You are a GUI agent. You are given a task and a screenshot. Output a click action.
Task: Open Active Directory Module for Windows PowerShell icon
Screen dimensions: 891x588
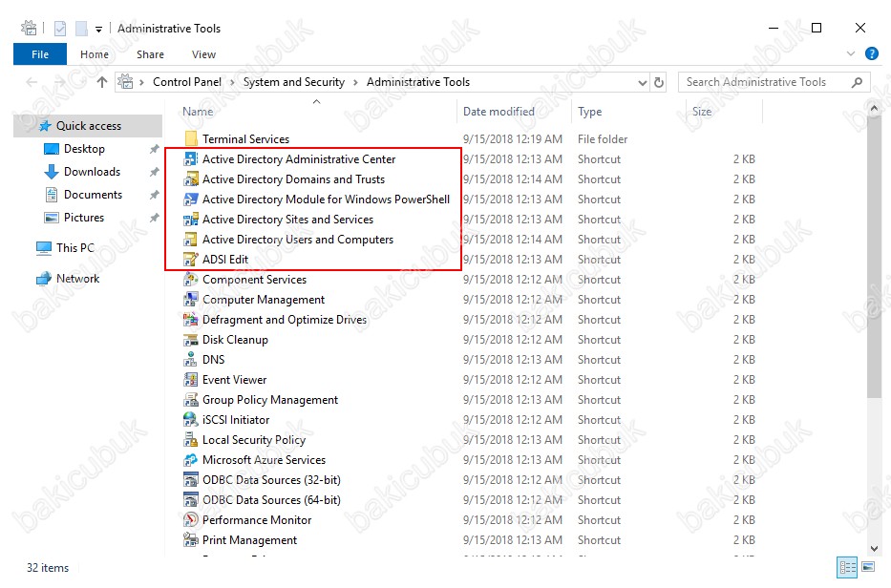click(x=190, y=199)
